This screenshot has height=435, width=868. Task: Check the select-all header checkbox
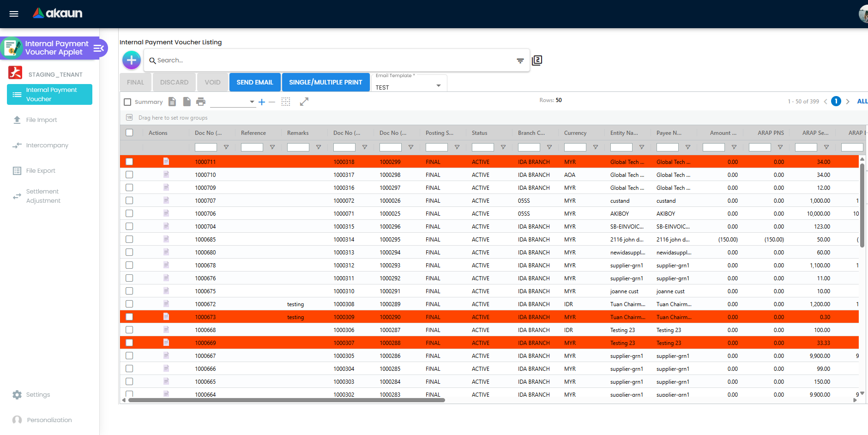point(129,133)
